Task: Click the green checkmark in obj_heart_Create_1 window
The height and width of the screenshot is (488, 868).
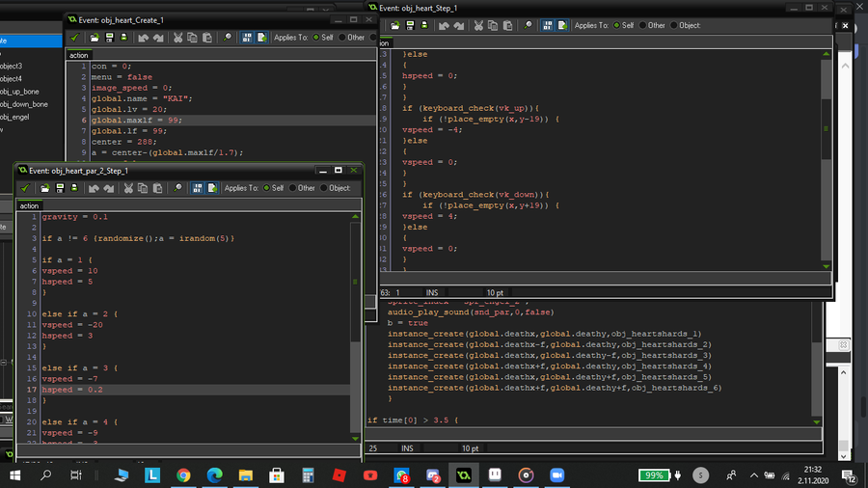Action: tap(74, 38)
